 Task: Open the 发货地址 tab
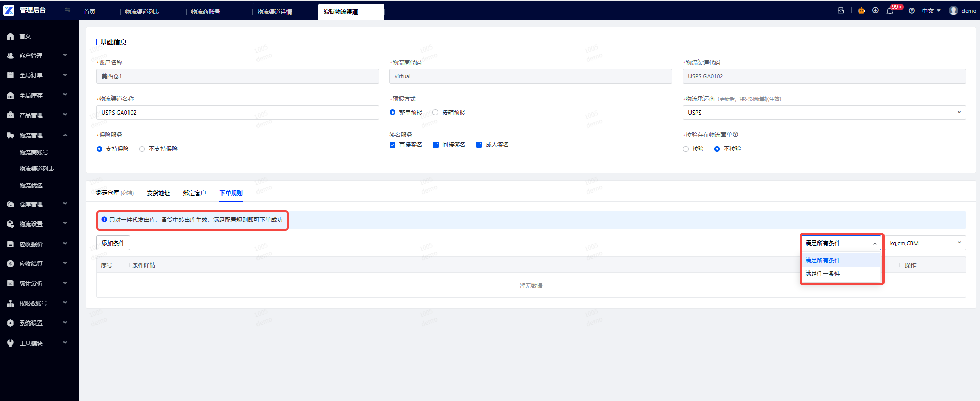pos(158,193)
